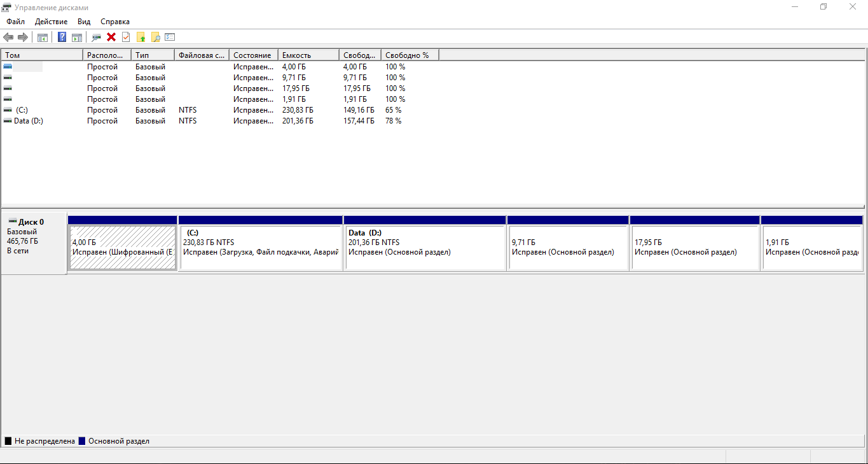Open the Файл menu
The height and width of the screenshot is (464, 868).
click(15, 22)
